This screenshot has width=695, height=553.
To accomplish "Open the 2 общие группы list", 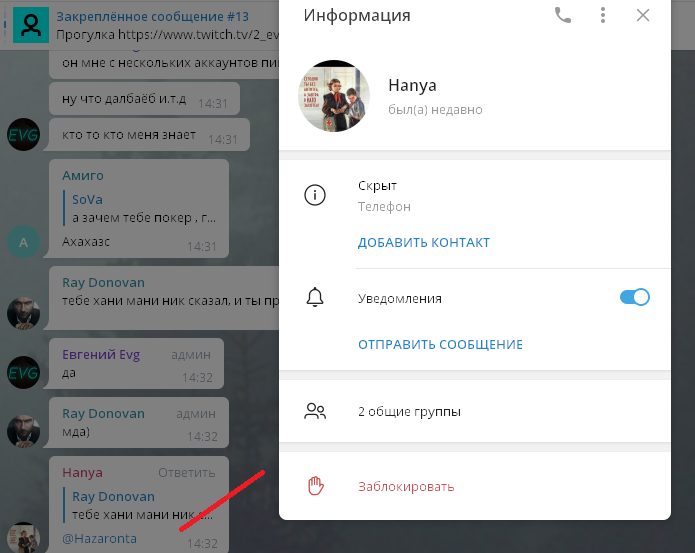I will 409,411.
